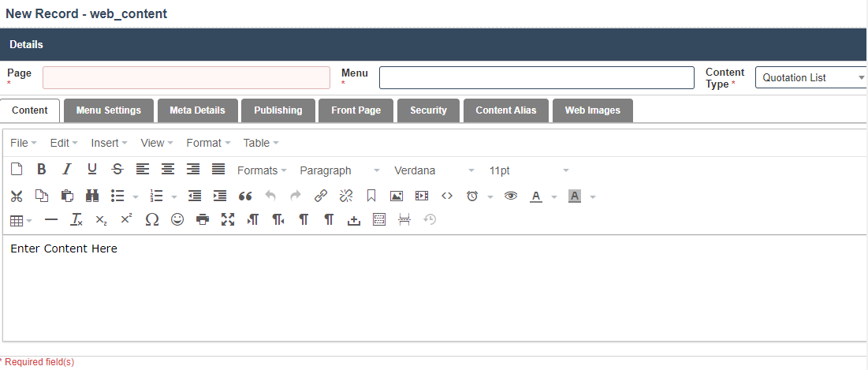Insert an image using the image icon

pyautogui.click(x=397, y=196)
